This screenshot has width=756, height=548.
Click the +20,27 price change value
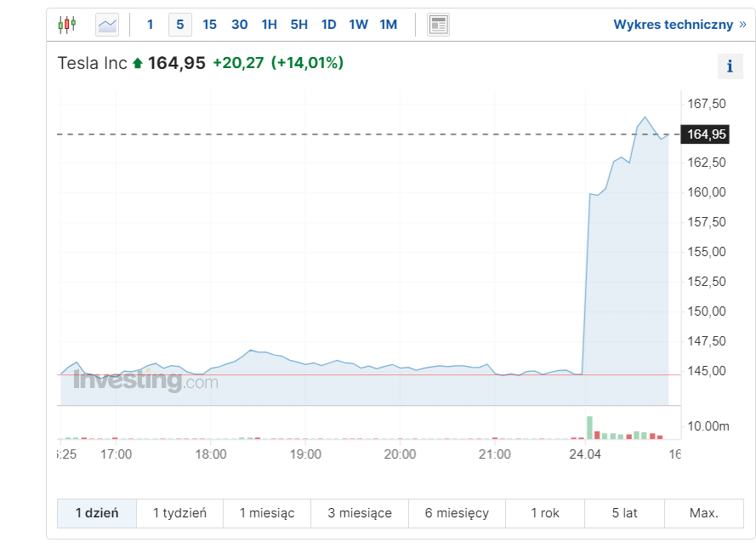(x=239, y=63)
